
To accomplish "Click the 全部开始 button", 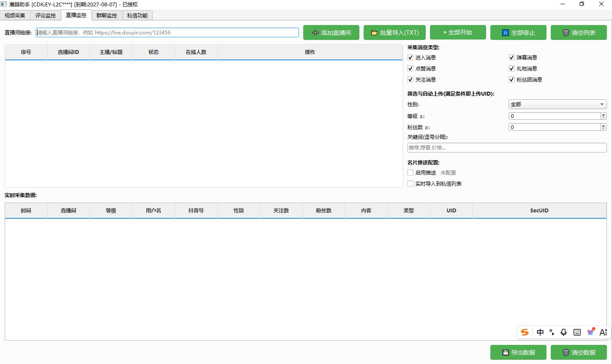I will click(457, 33).
